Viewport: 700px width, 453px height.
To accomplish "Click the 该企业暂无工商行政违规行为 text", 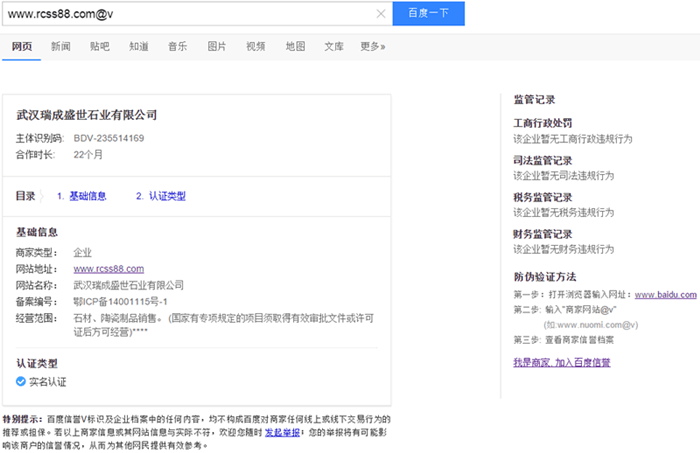I will [573, 139].
